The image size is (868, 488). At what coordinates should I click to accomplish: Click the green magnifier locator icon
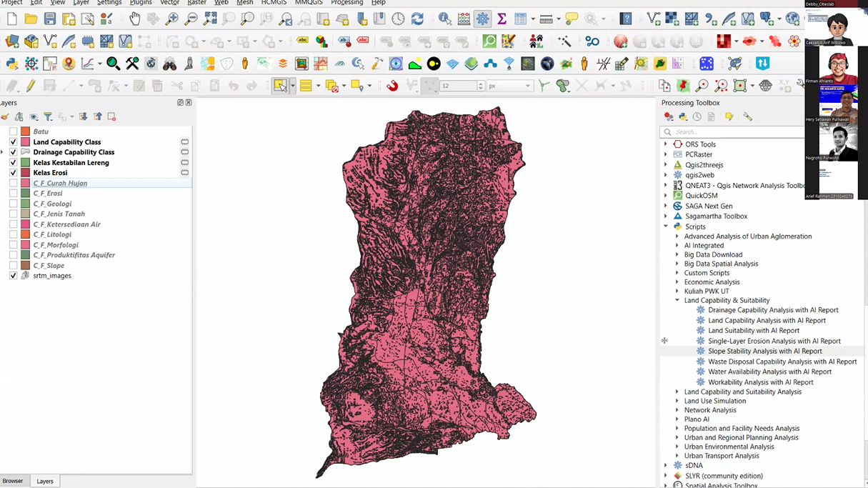[x=489, y=41]
